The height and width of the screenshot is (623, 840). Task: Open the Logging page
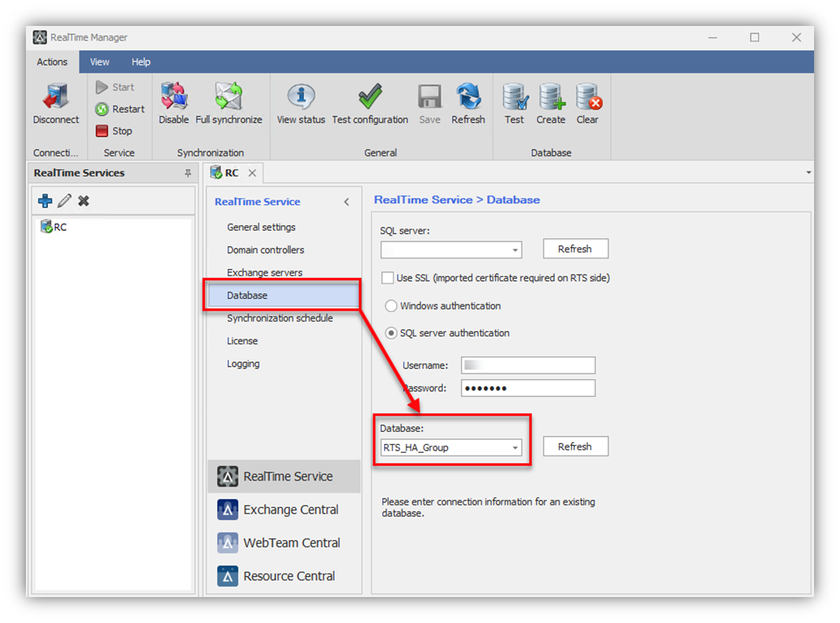click(243, 364)
